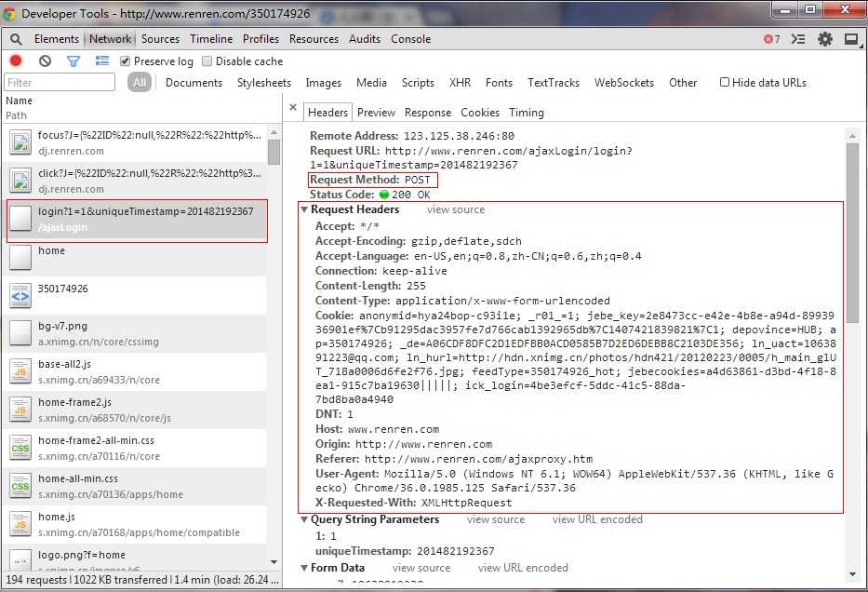Filter requests by Images
The image size is (868, 592).
click(323, 83)
